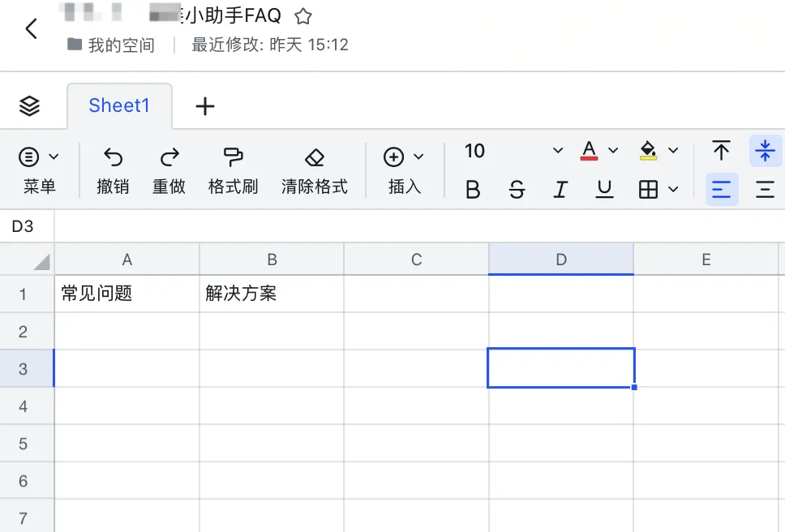785x532 pixels.
Task: Toggle bold formatting
Action: (x=473, y=190)
